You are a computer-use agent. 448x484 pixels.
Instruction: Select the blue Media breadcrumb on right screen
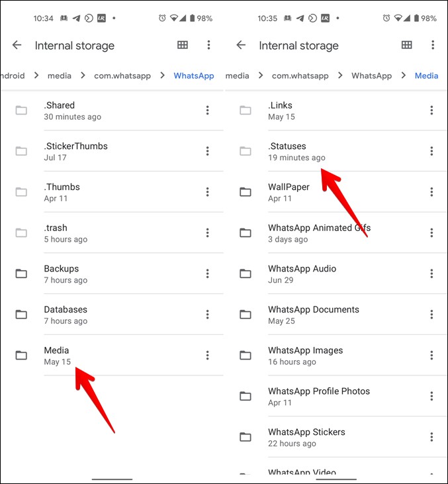(426, 76)
